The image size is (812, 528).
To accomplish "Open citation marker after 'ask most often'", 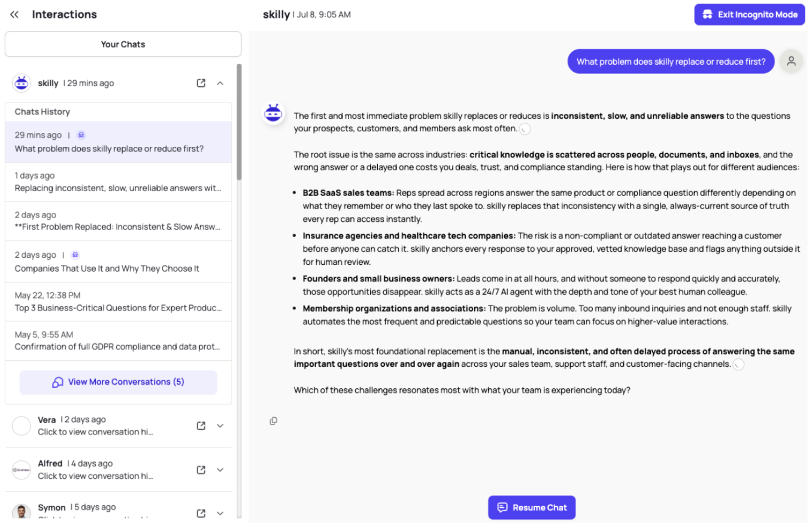I will point(525,129).
